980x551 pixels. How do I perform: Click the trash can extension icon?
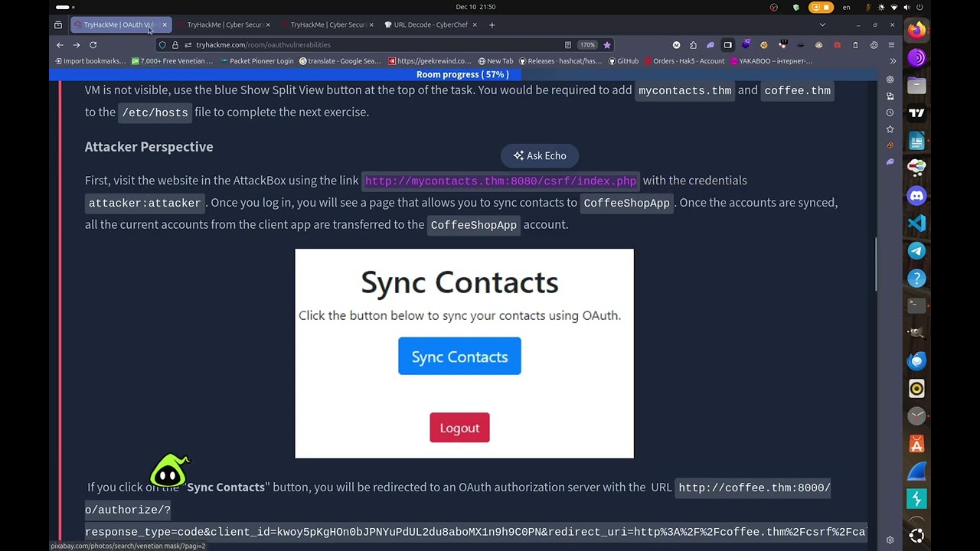(x=855, y=45)
